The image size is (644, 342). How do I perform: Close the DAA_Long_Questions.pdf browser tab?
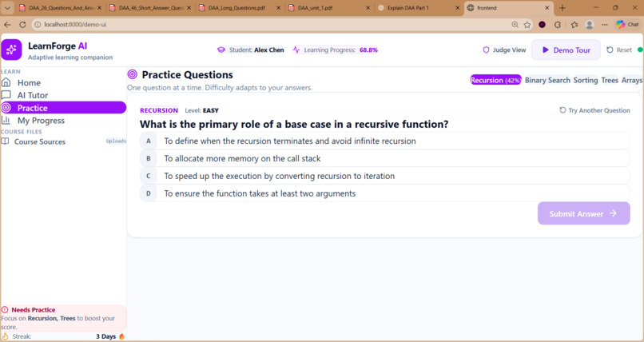278,8
